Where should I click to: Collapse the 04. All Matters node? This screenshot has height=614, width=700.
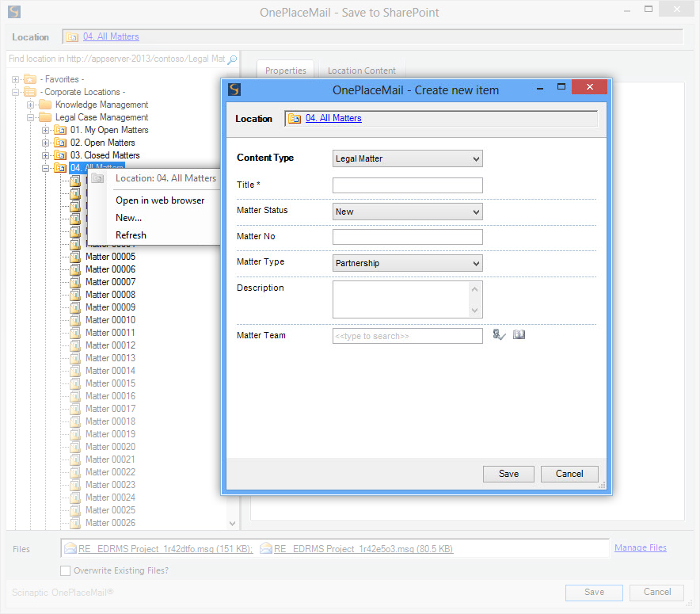(x=46, y=168)
